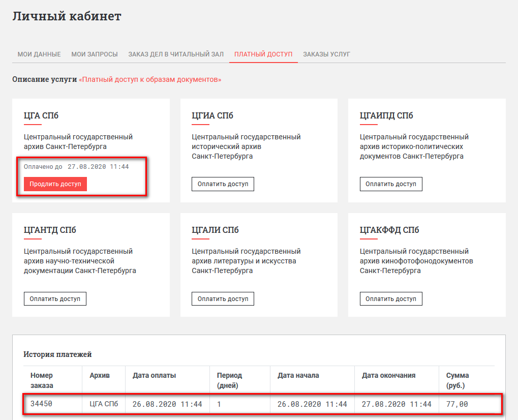Pay for access to ЦГАИПД СПб

(x=391, y=184)
